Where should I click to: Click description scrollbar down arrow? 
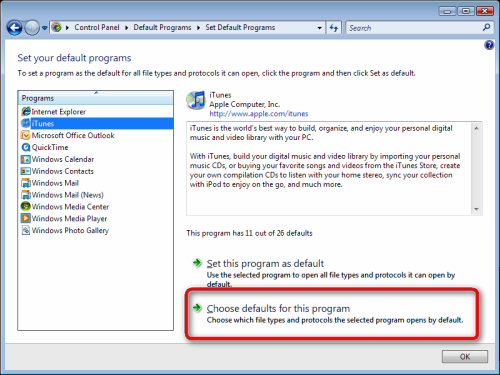tap(476, 209)
